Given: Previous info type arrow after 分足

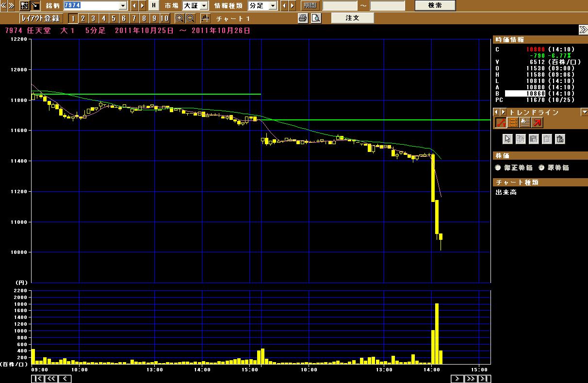Looking at the screenshot, I should tap(284, 6).
